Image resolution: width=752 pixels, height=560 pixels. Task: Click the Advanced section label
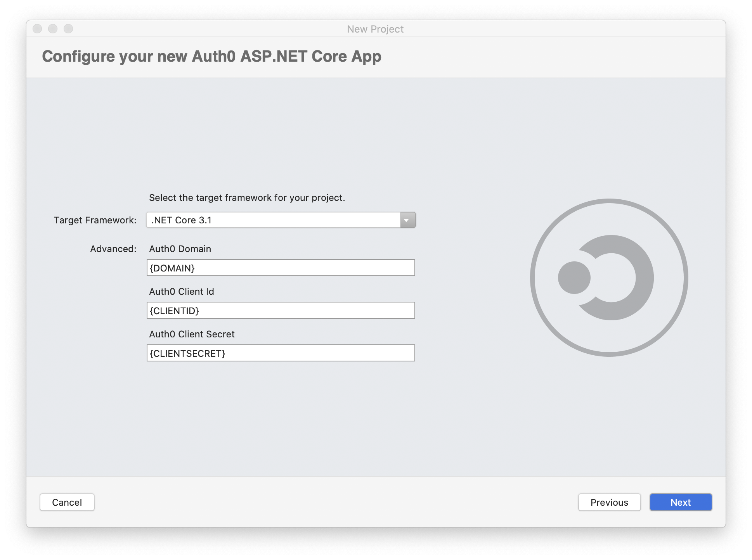[x=113, y=249]
